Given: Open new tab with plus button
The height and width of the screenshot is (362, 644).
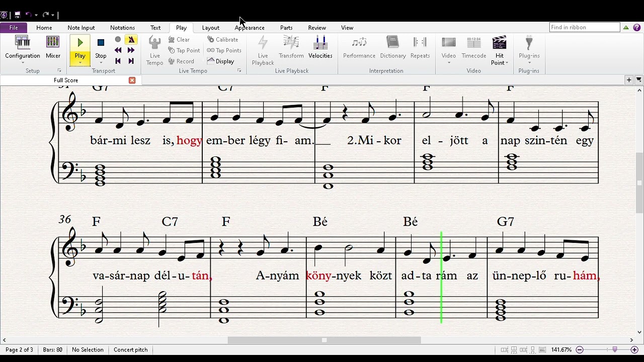Looking at the screenshot, I should (x=629, y=80).
